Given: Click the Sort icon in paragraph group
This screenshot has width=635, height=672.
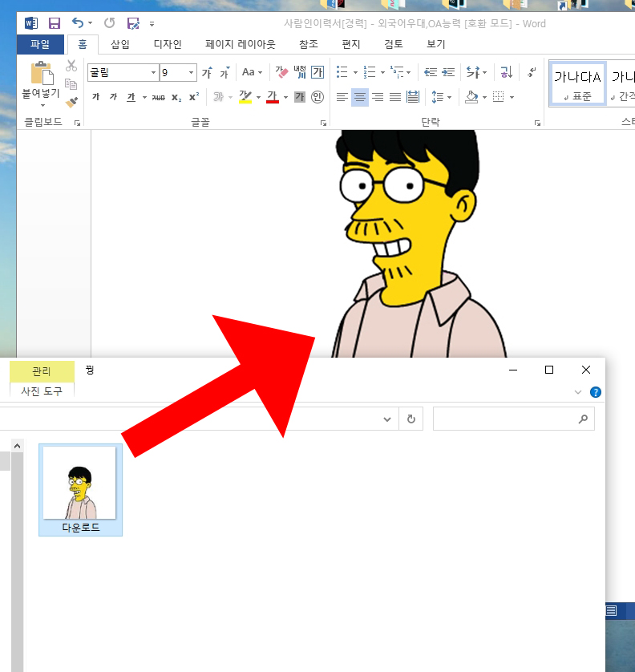Looking at the screenshot, I should 506,72.
